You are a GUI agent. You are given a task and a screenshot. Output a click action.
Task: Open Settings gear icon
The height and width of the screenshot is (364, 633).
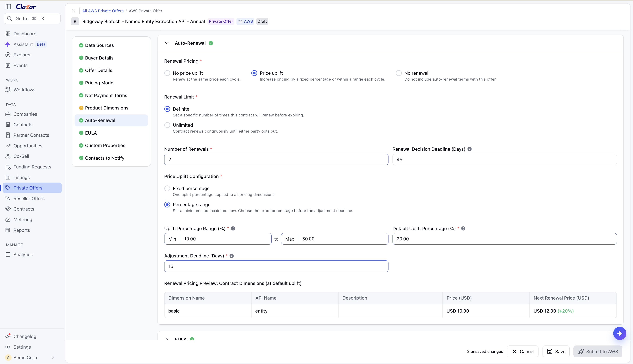8,347
